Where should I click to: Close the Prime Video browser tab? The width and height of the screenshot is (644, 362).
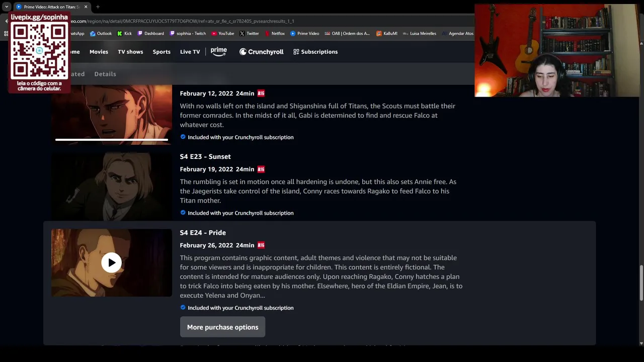coord(86,7)
